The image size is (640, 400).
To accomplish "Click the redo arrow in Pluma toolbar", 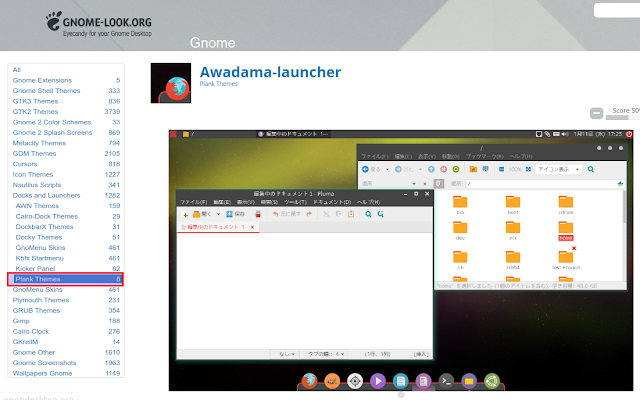I will (x=309, y=214).
